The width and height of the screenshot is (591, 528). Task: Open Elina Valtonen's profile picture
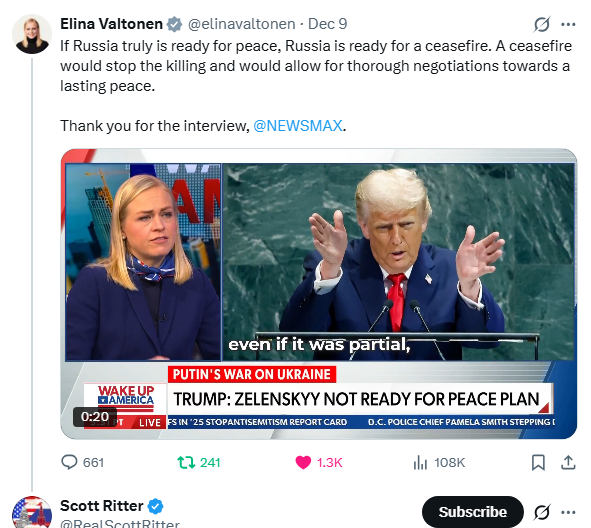[x=32, y=34]
